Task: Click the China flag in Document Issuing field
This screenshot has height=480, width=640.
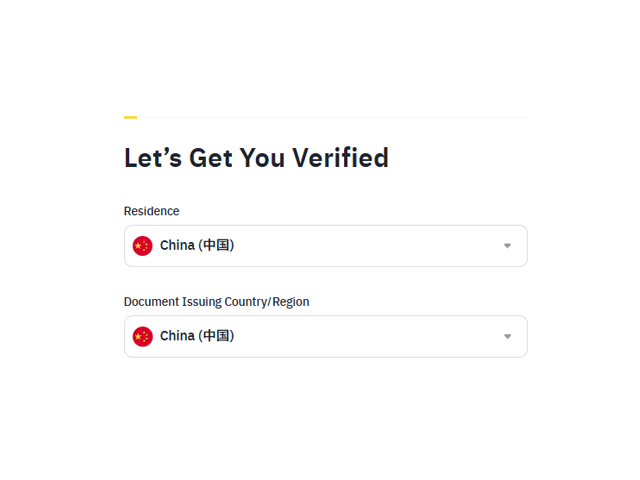Action: coord(143,336)
